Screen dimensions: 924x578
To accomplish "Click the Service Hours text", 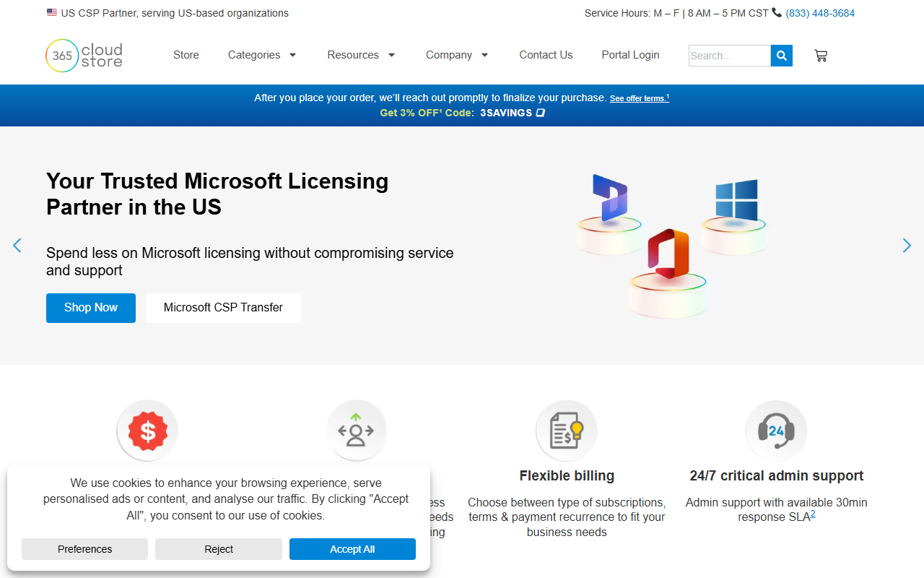I will [x=676, y=13].
